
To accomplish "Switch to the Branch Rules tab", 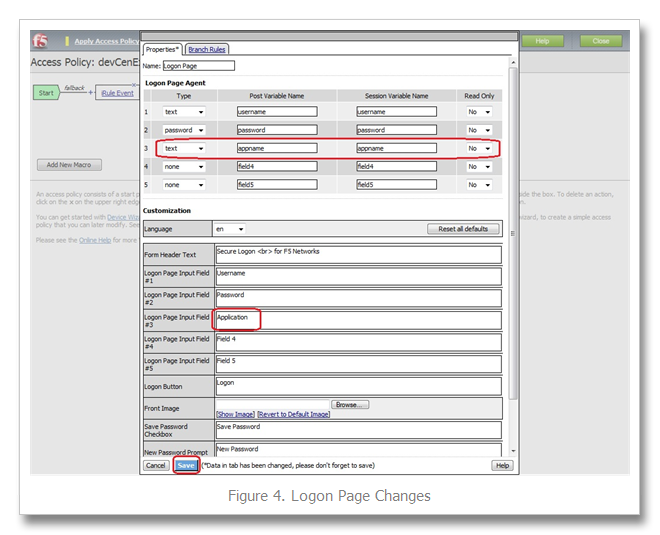I will click(x=207, y=49).
